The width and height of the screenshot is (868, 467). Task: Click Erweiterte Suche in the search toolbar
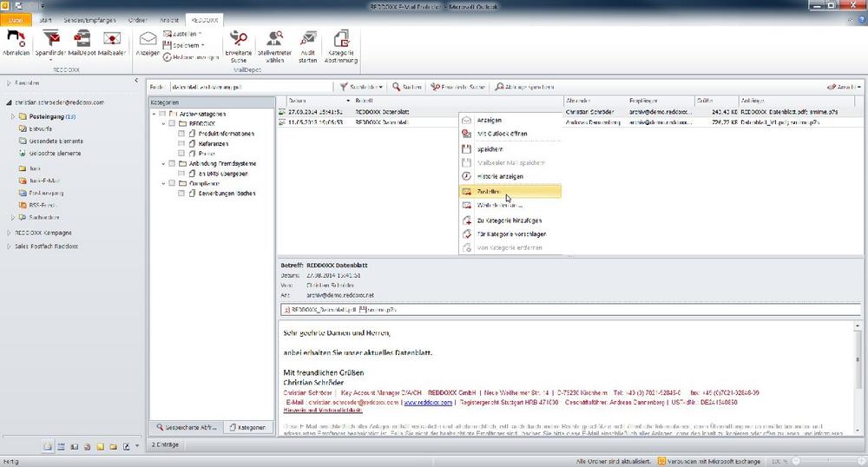pyautogui.click(x=457, y=87)
